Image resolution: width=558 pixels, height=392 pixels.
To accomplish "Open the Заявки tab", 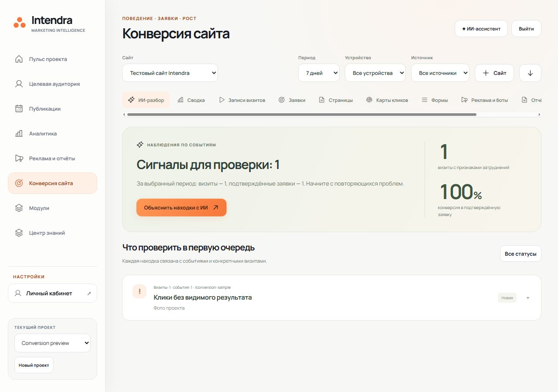I will pos(292,100).
